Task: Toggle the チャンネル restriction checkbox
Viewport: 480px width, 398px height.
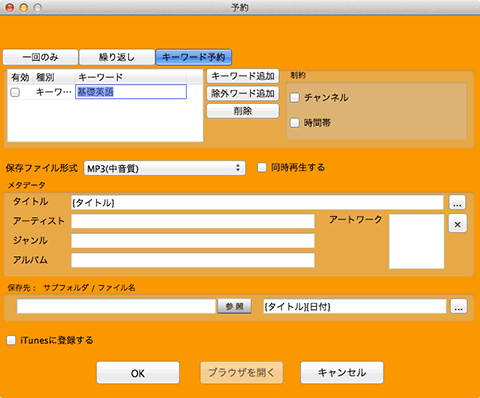Action: pyautogui.click(x=295, y=98)
